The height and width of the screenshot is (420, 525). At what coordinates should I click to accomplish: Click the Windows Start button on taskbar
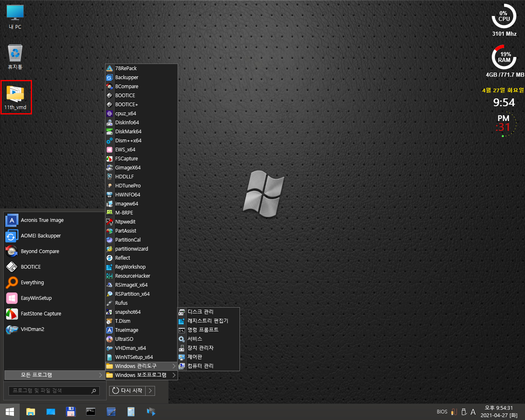click(10, 412)
